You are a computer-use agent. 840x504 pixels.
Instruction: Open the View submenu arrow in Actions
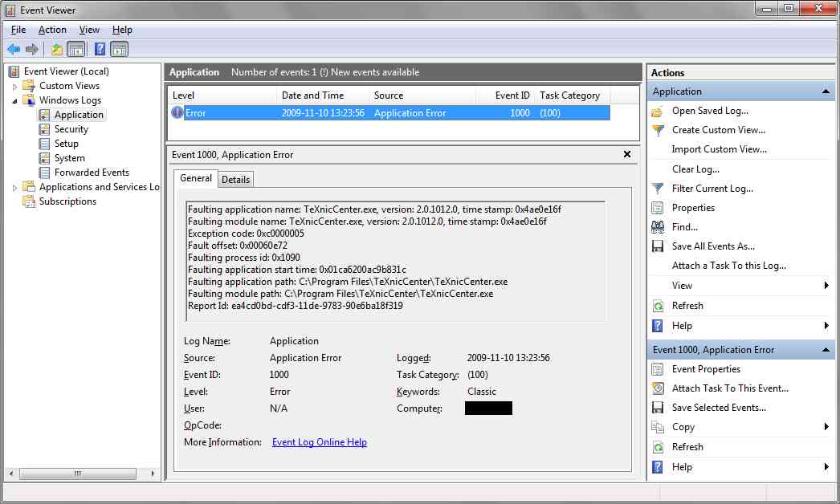click(x=826, y=286)
